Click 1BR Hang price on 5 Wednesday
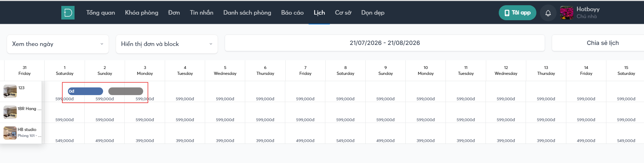The height and width of the screenshot is (163, 644). [225, 120]
